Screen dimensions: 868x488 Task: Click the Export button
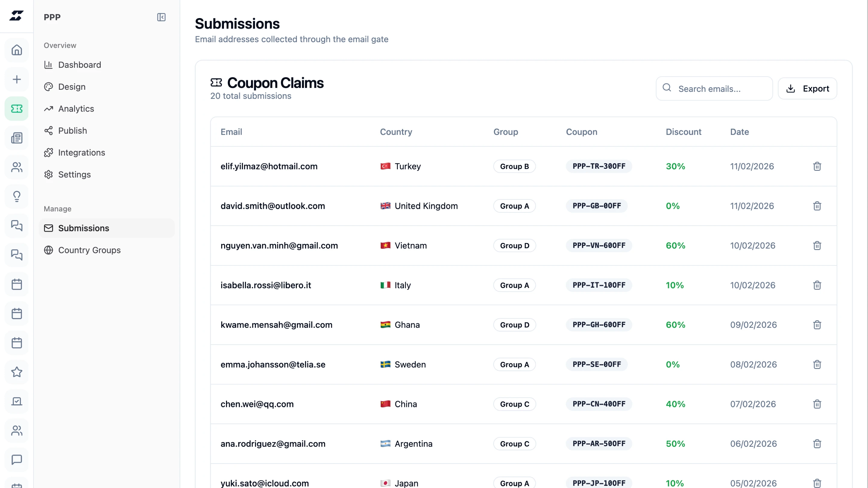tap(807, 89)
